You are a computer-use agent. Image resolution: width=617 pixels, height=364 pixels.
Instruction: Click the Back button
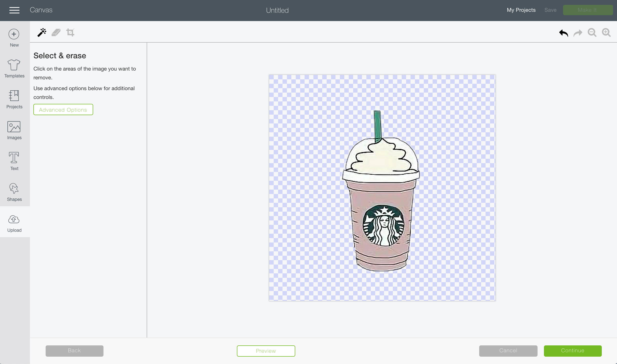click(x=74, y=351)
